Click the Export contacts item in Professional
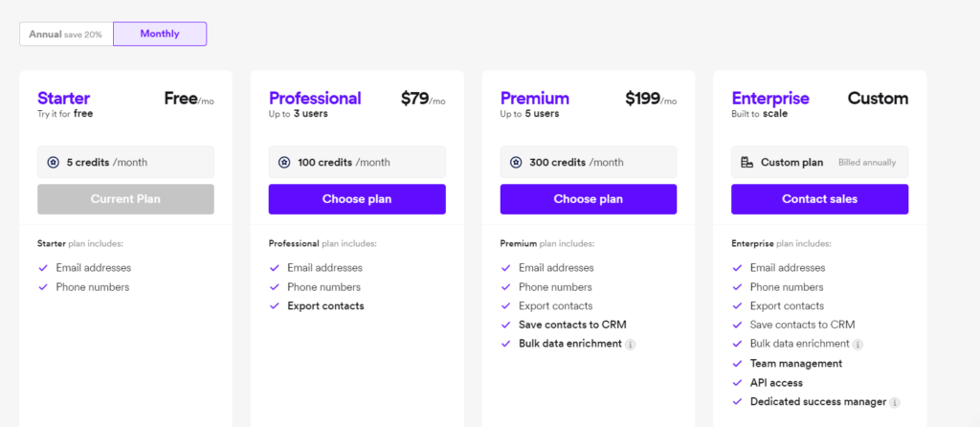Viewport: 980px width, 427px height. tap(325, 306)
